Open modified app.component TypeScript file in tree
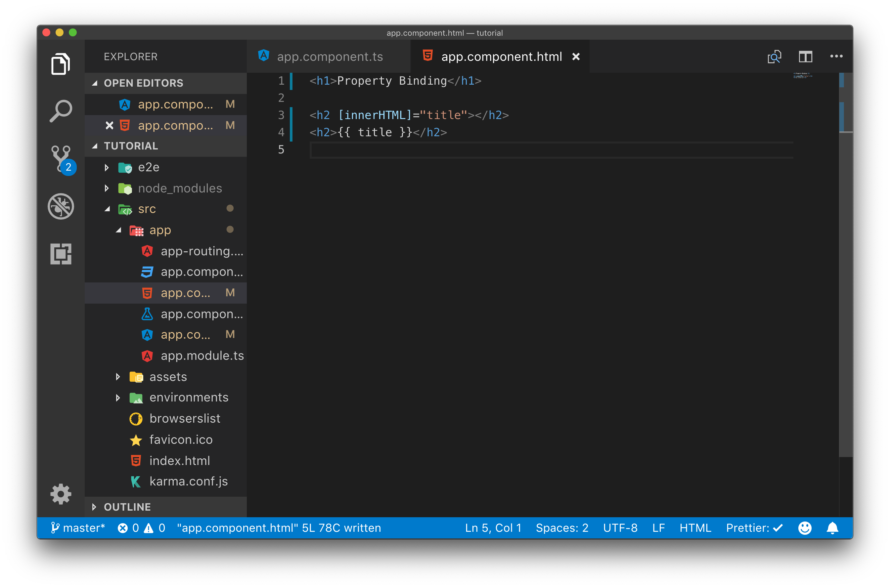The height and width of the screenshot is (588, 890). point(165,334)
